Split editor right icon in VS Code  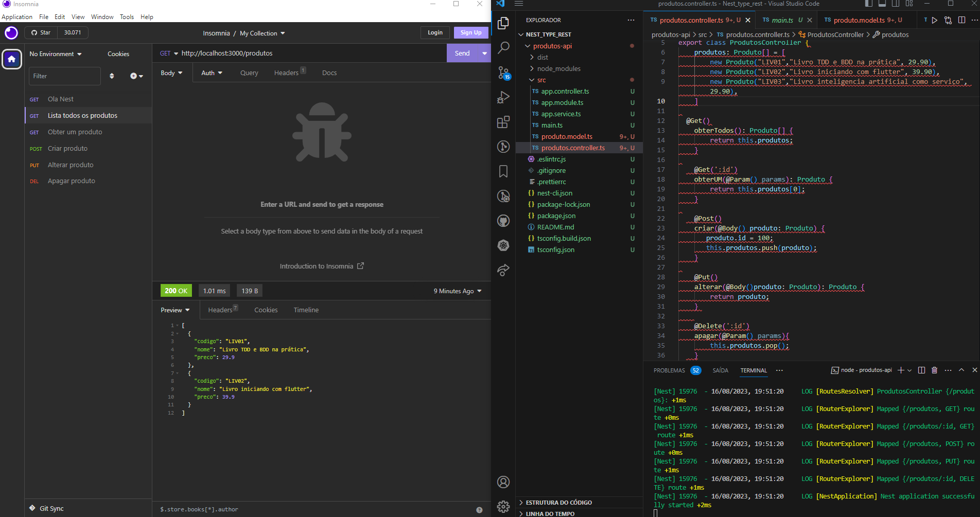click(961, 20)
